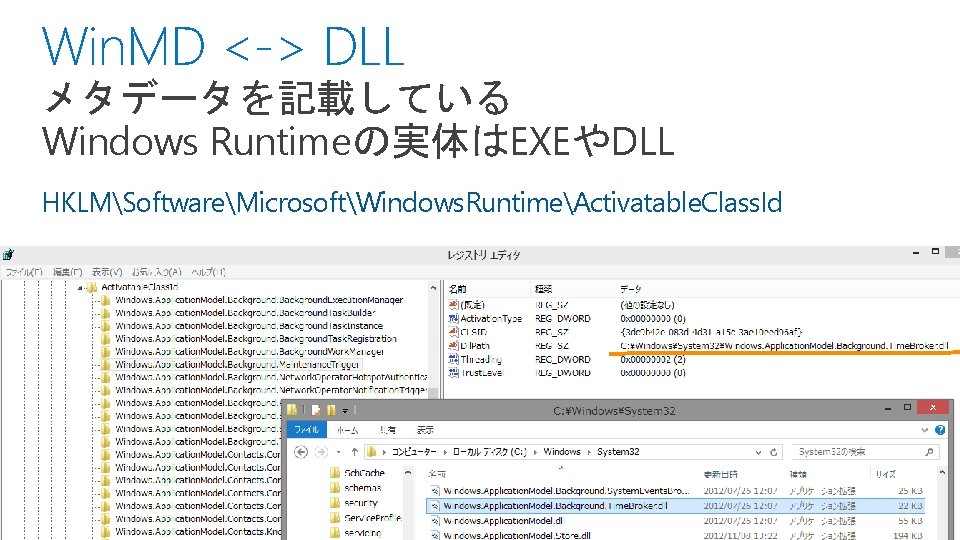
Task: Click the 名前 column header in Registry Editor
Action: click(457, 289)
